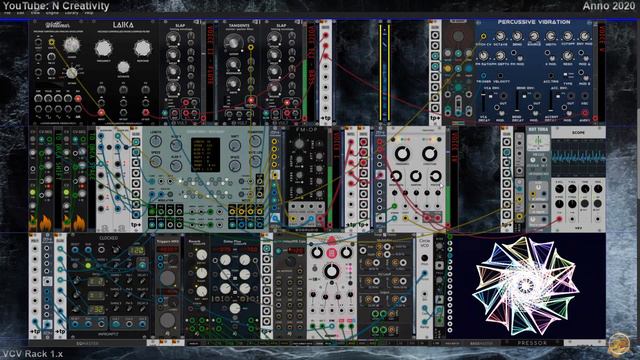Image resolution: width=640 pixels, height=360 pixels.
Task: Click the FM-OP module top knob
Action: (x=300, y=143)
